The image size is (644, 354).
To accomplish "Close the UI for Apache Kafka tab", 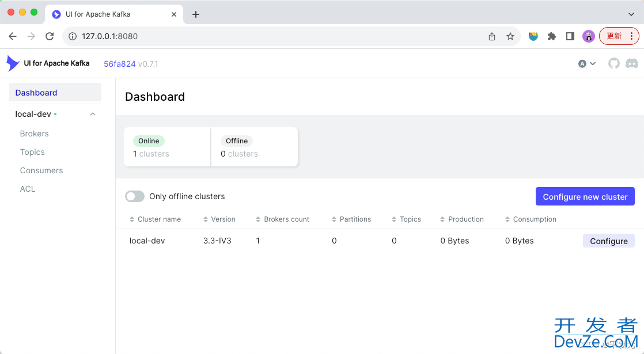I will click(174, 14).
